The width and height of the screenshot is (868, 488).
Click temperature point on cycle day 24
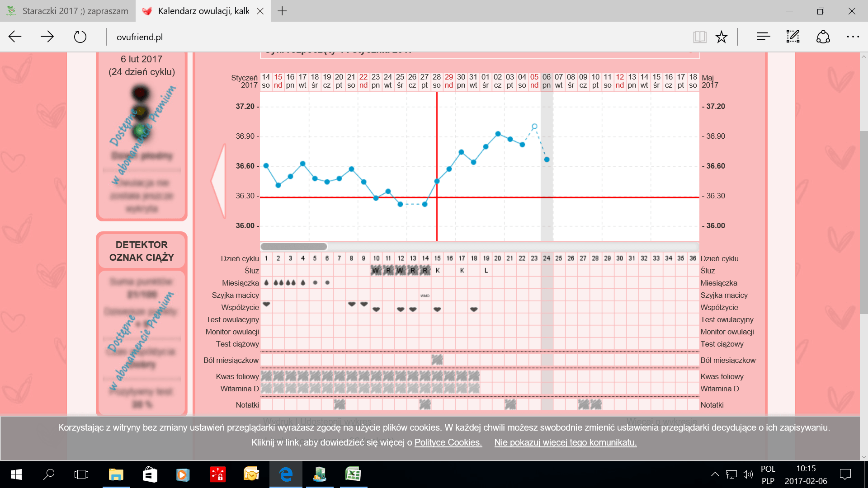(547, 160)
